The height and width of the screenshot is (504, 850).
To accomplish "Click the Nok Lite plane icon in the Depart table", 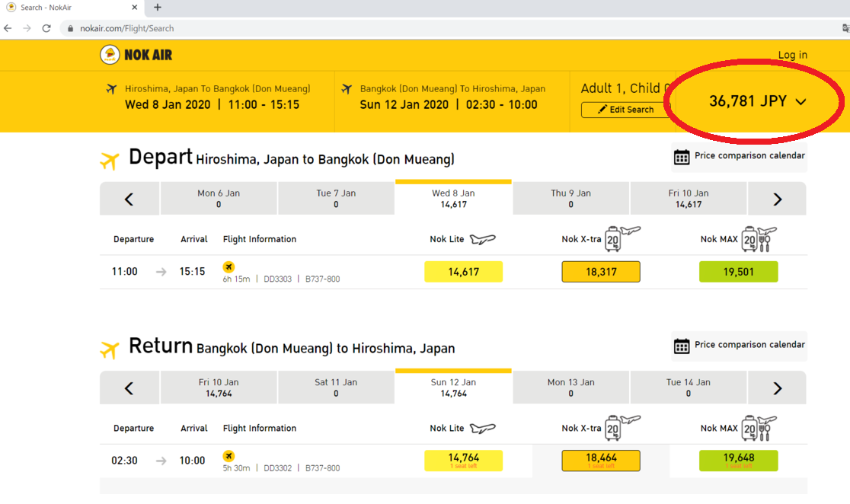I will click(x=482, y=239).
